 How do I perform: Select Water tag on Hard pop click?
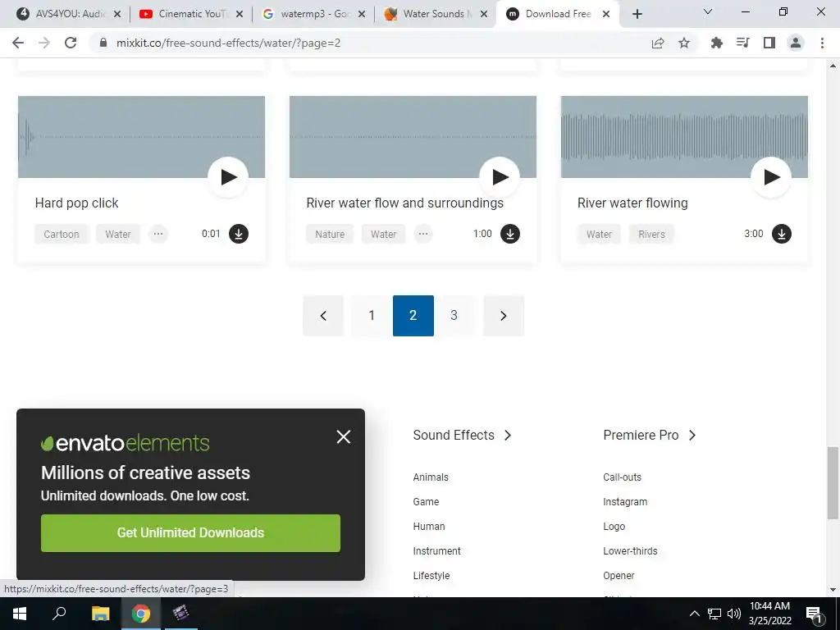(118, 234)
